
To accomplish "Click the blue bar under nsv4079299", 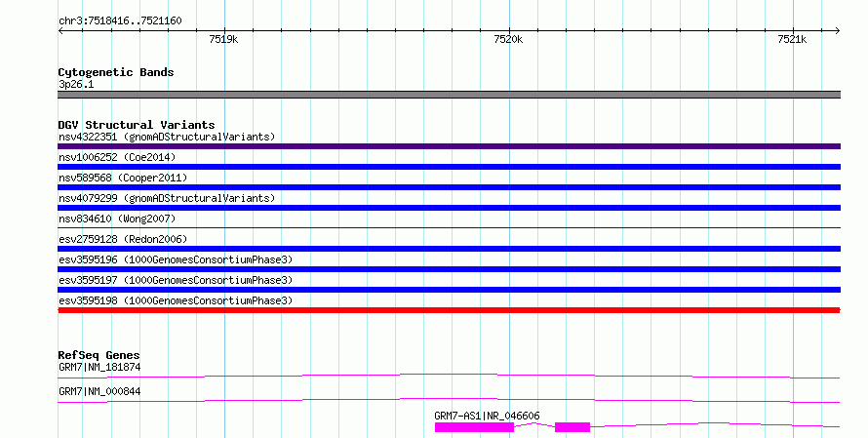I will click(x=449, y=208).
